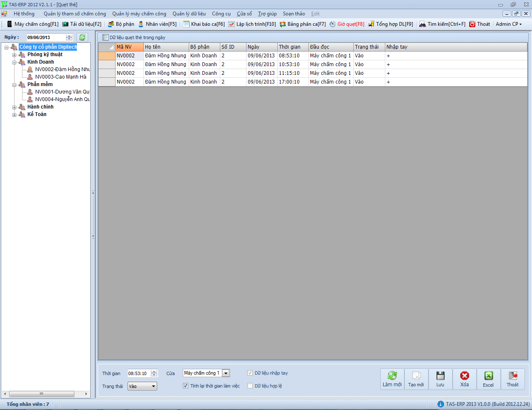The image size is (532, 410).
Task: Open Công cụ menu
Action: coord(221,14)
